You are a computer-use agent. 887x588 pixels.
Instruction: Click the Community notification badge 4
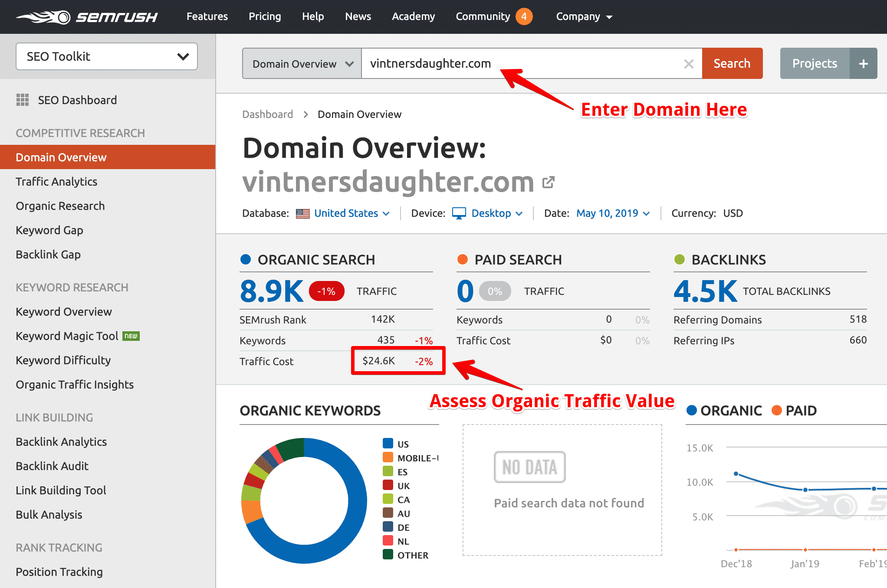524,16
